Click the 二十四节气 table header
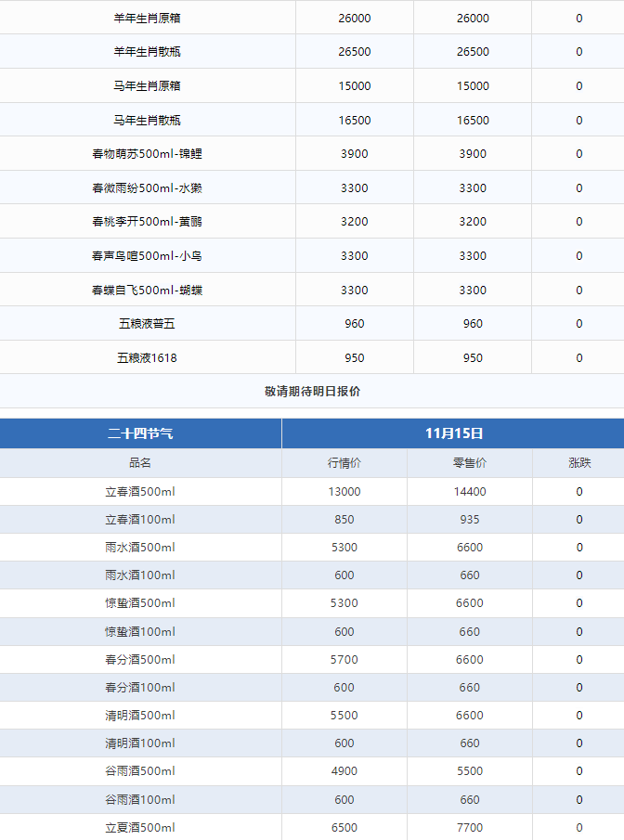Viewport: 624px width, 840px height. [x=140, y=433]
